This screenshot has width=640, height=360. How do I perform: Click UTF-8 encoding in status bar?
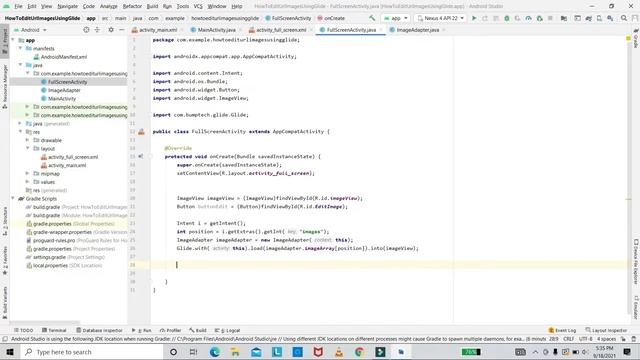click(586, 339)
